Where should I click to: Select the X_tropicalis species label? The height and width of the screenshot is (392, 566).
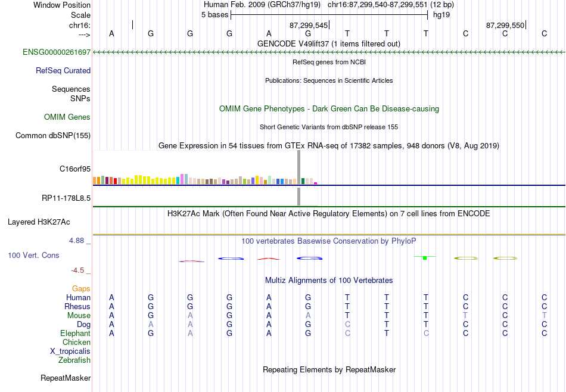click(x=70, y=351)
